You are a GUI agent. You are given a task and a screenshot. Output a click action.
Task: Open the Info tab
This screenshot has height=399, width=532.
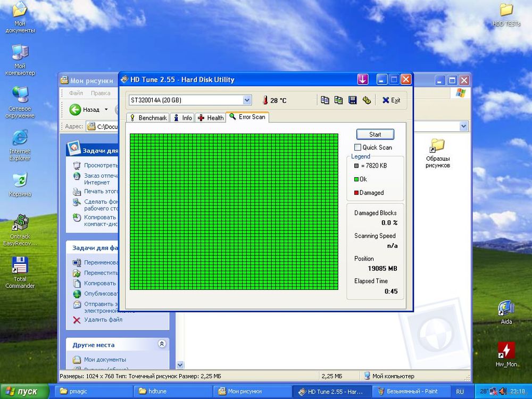(x=182, y=118)
